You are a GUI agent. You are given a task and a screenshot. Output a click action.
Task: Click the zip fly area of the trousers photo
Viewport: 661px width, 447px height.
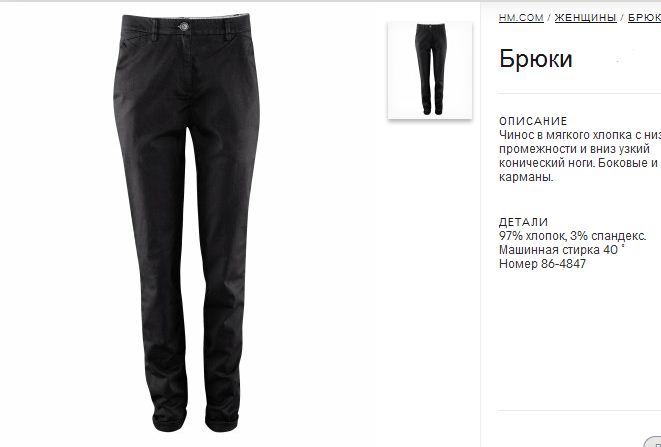185,70
